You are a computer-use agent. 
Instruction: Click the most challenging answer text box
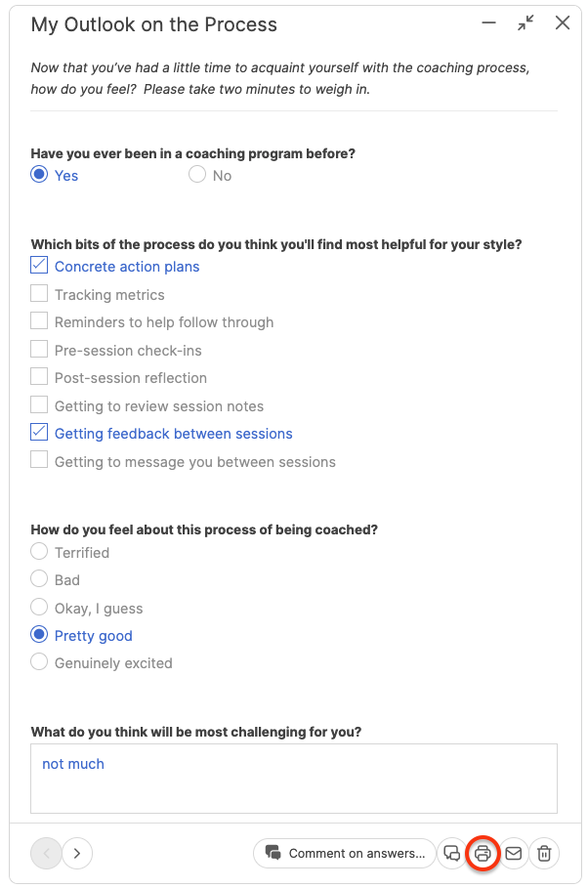coord(294,779)
